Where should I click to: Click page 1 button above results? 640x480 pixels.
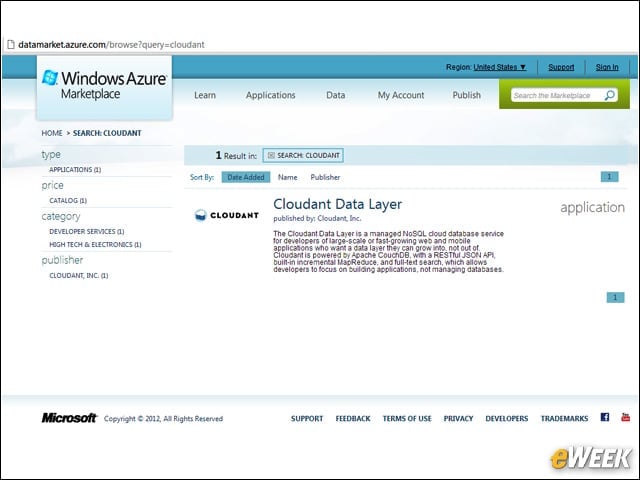[609, 177]
